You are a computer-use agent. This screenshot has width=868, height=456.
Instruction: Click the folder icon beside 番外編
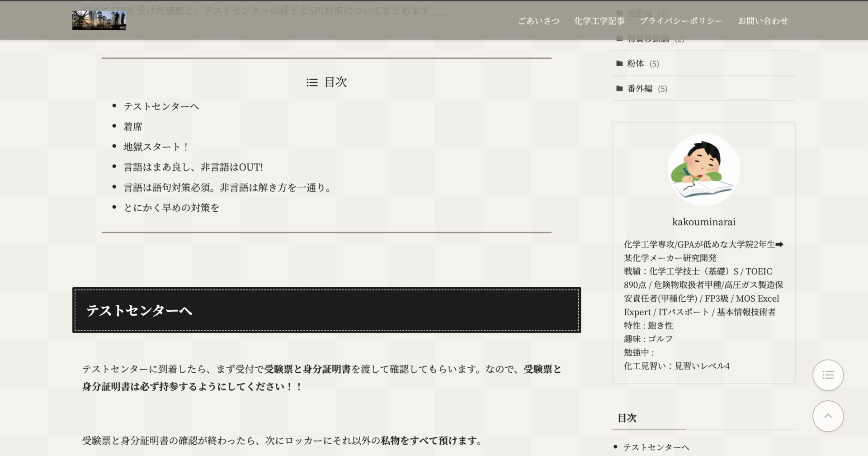click(619, 89)
